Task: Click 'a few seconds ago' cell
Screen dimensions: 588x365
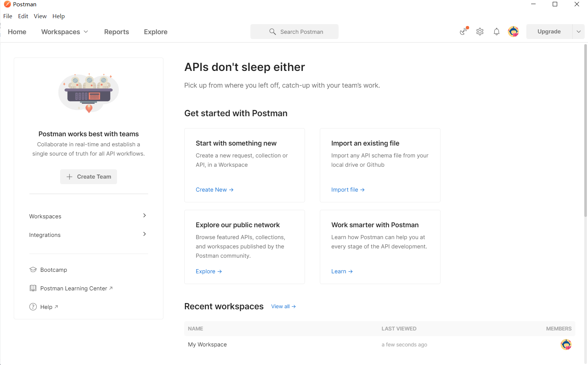Action: pyautogui.click(x=404, y=345)
